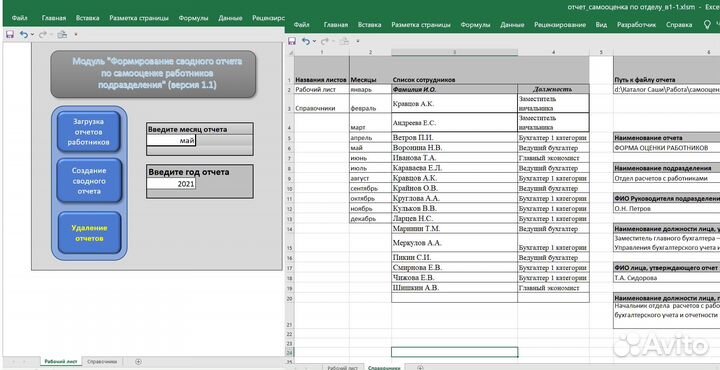Select month cell январь
Screen dimensions: 720x370
click(x=370, y=89)
